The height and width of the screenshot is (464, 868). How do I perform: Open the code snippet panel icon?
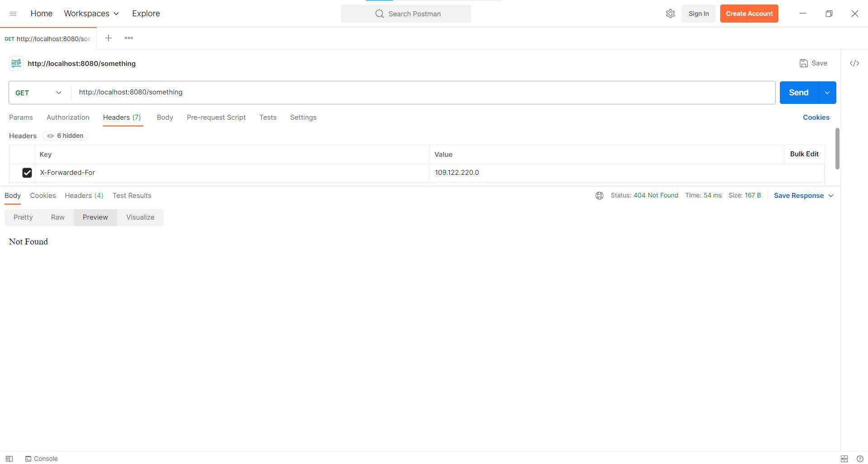854,63
